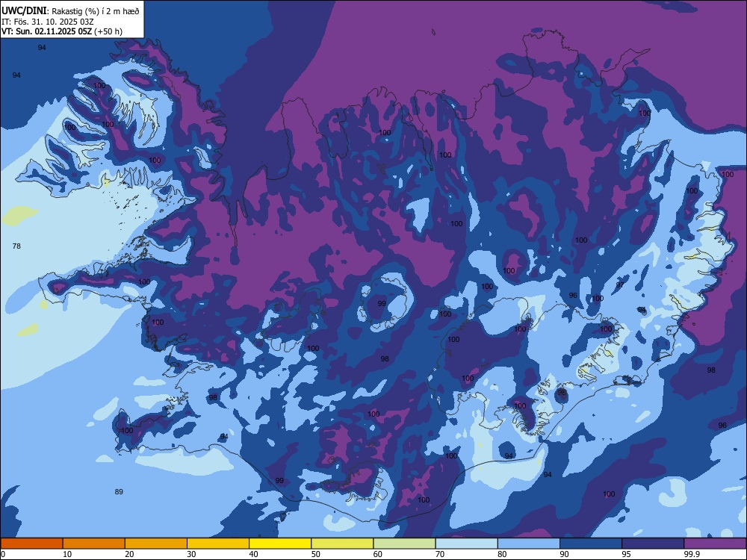Select the orange 10–20 legend color band
Image resolution: width=747 pixels, height=560 pixels.
tap(94, 544)
